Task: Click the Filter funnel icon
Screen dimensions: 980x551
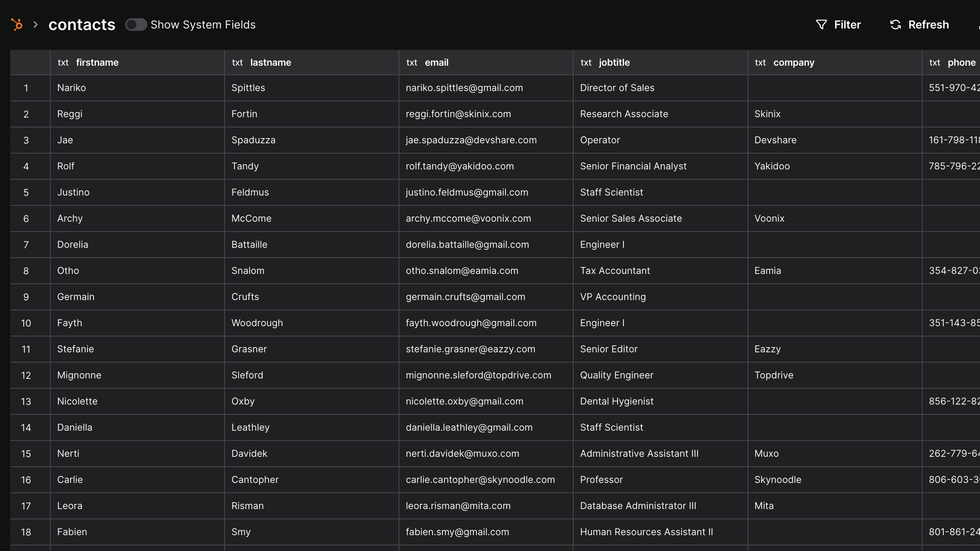Action: (821, 25)
